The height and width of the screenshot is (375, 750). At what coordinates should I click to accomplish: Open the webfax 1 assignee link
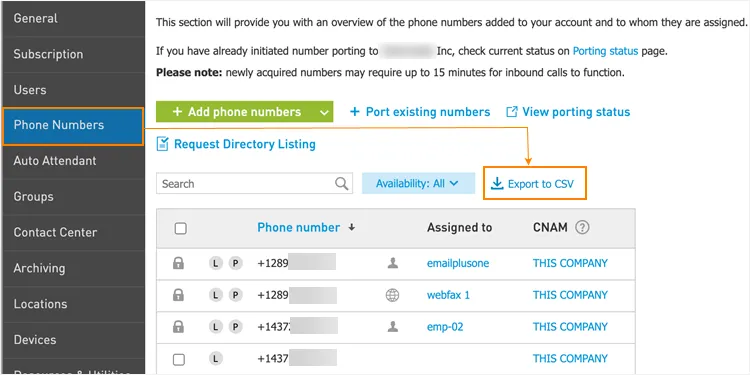pyautogui.click(x=448, y=296)
